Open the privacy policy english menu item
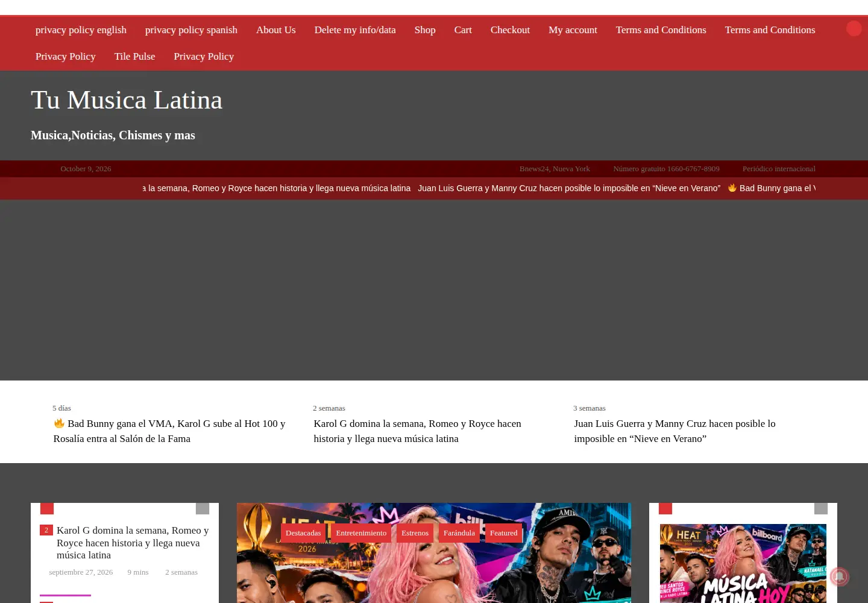868x603 pixels. (x=81, y=30)
